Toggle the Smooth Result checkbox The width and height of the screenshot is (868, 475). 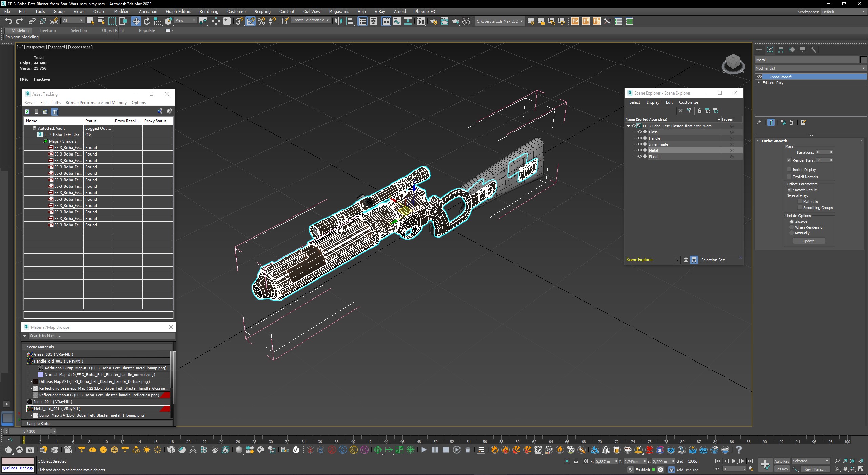789,190
